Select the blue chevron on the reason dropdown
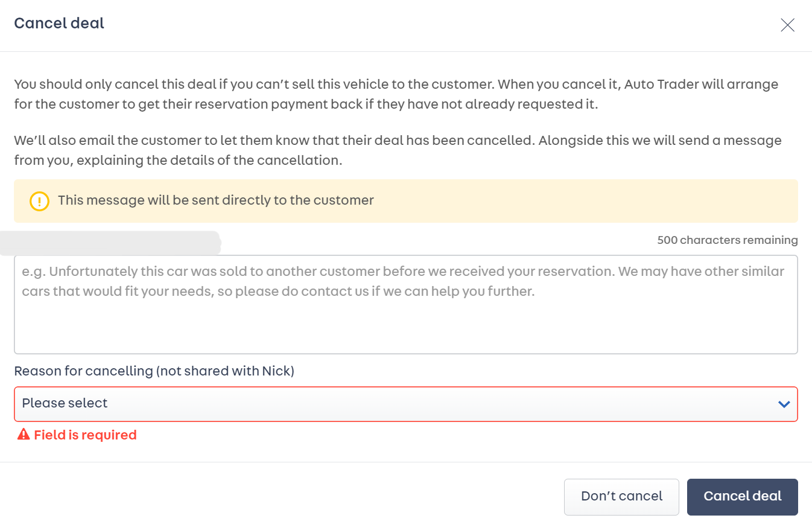 pos(784,404)
